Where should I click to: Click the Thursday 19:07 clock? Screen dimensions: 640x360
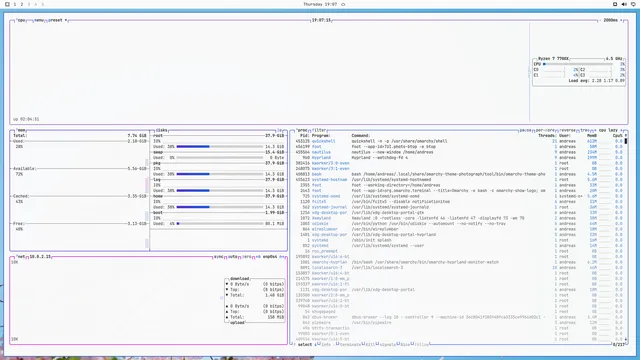tap(320, 4)
